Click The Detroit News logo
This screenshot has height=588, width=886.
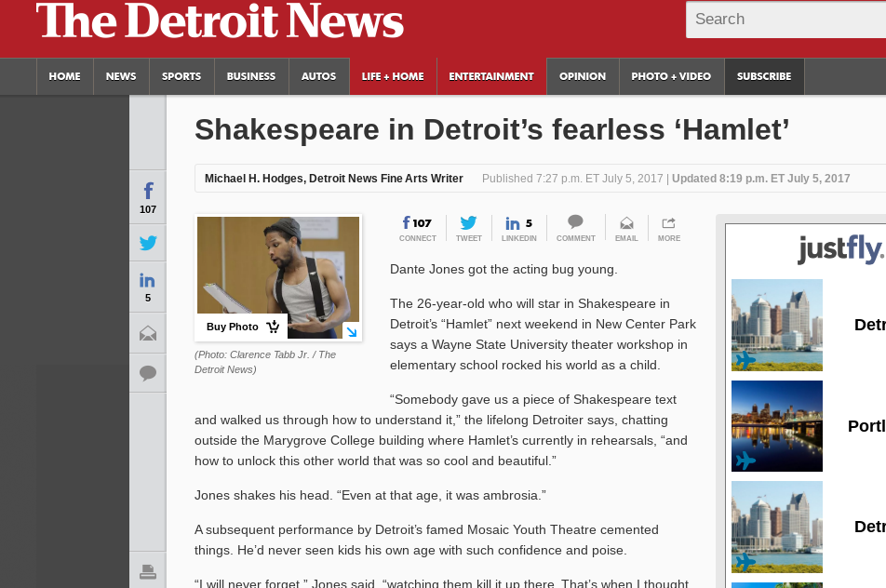click(x=220, y=20)
